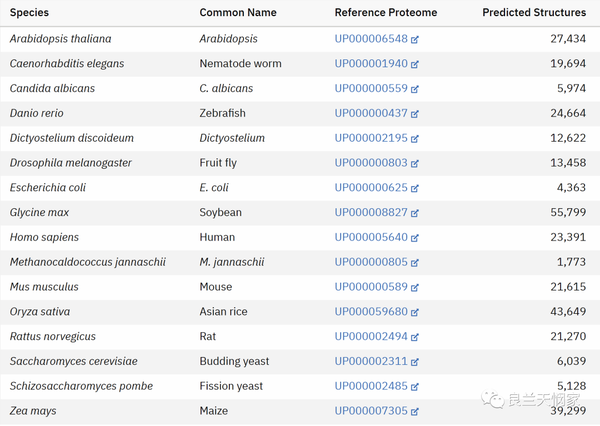Click external link icon beside UP000008827

click(x=415, y=213)
